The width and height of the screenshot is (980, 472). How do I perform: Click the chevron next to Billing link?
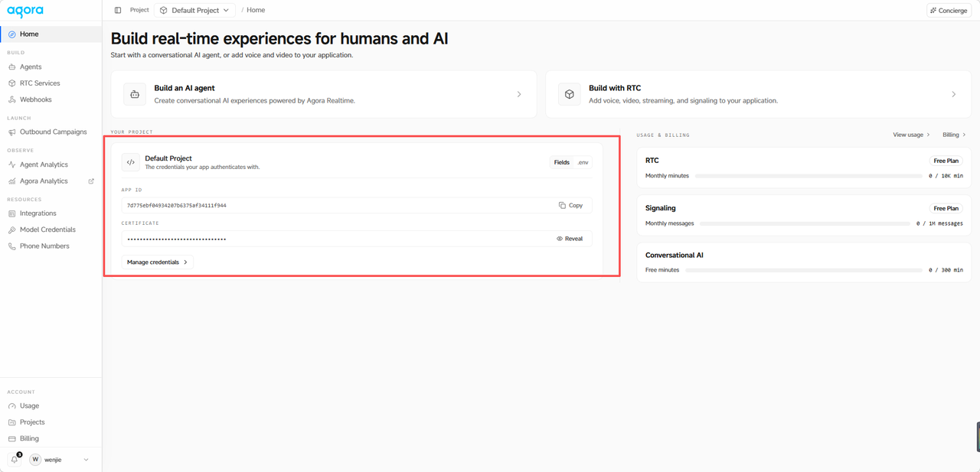(964, 135)
